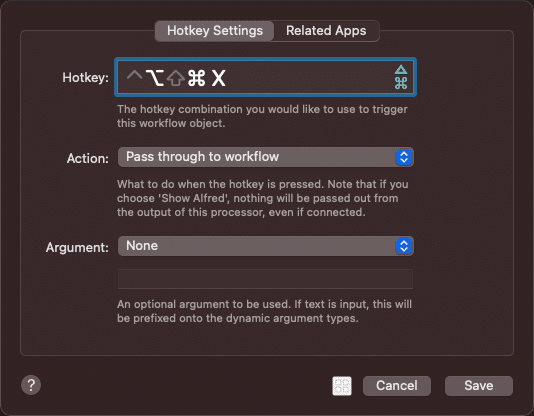The height and width of the screenshot is (416, 534).
Task: Click the Command symbol in the hotkey
Action: coord(197,78)
